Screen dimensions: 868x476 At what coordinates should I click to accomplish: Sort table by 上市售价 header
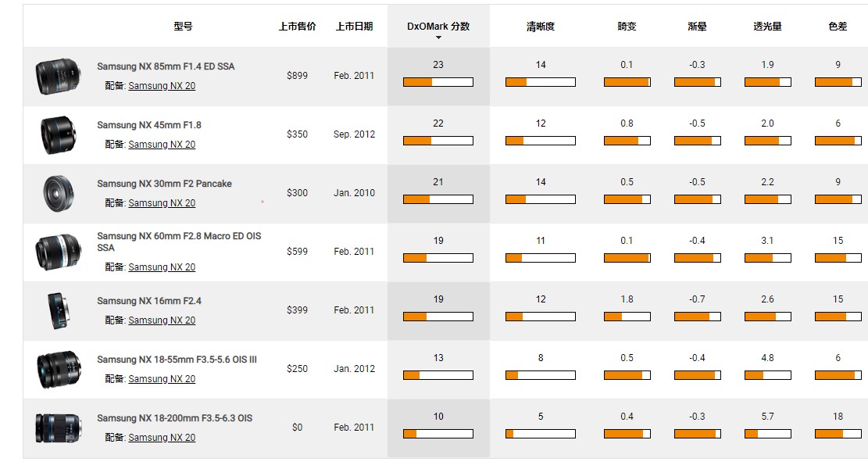coord(297,26)
